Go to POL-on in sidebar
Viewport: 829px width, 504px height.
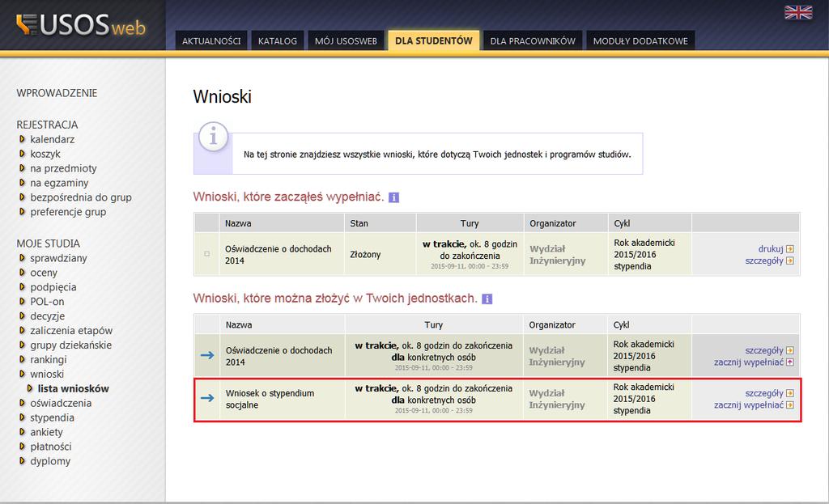pos(46,302)
